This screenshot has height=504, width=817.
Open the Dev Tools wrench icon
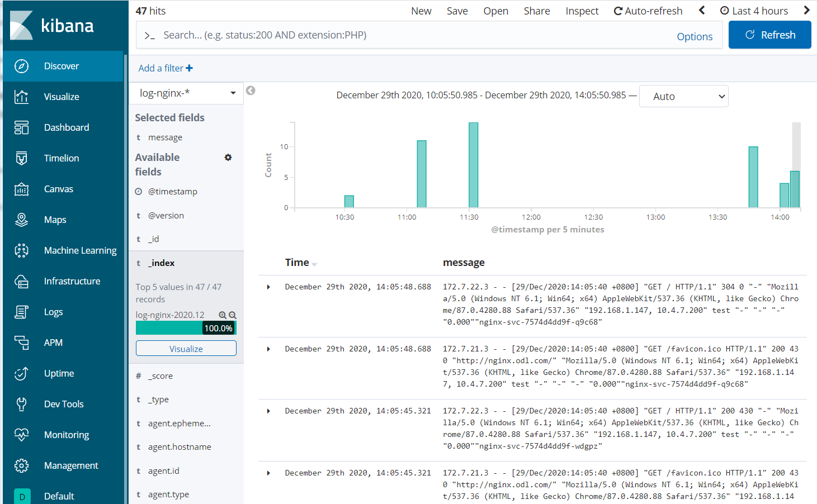(21, 404)
